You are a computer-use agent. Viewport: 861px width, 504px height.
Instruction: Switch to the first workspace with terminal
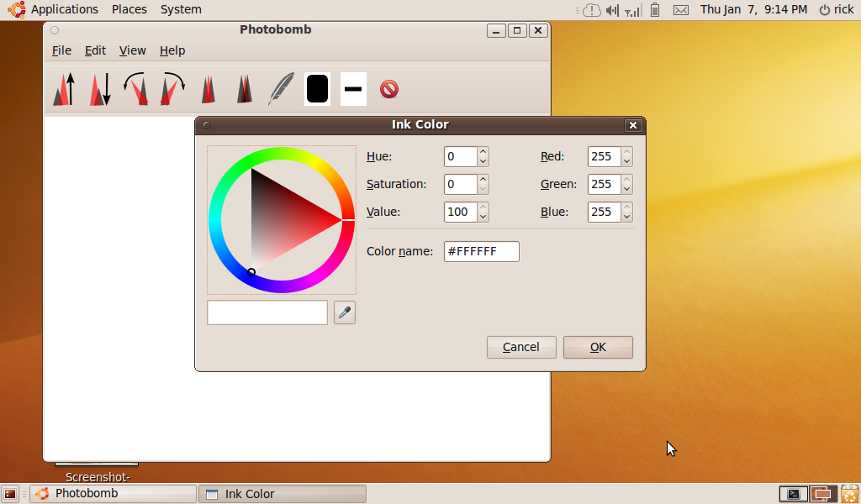coord(794,494)
